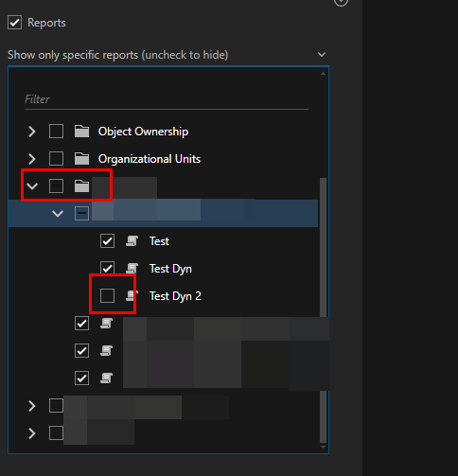This screenshot has height=476, width=458.
Task: Uncheck the Reports checkbox
Action: click(14, 23)
